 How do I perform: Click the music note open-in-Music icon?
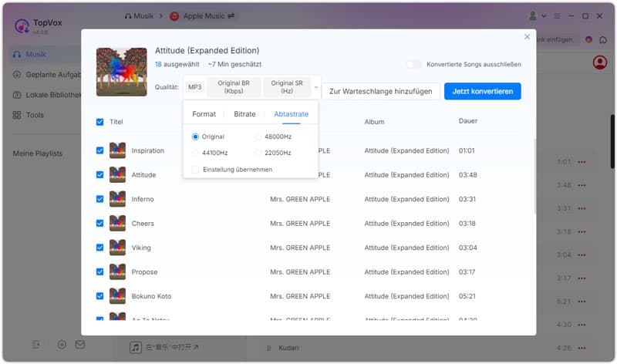pos(136,348)
